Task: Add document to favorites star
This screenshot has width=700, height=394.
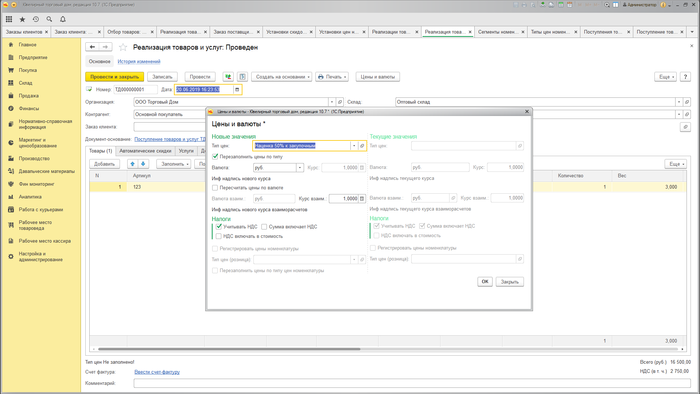Action: [x=123, y=47]
